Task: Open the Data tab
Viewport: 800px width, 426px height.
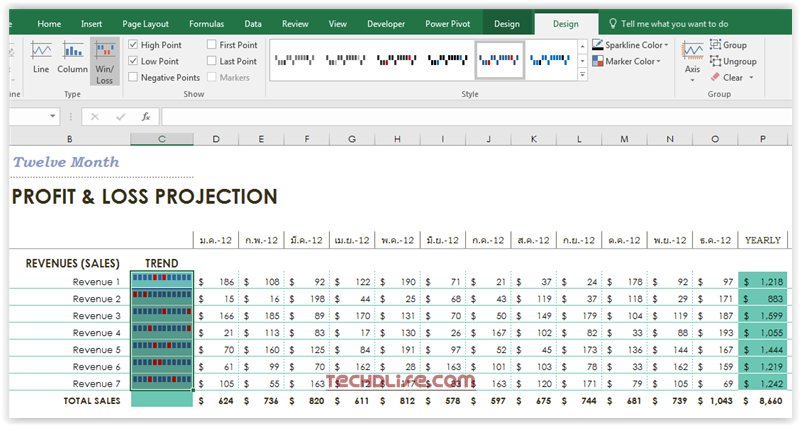Action: click(x=253, y=24)
